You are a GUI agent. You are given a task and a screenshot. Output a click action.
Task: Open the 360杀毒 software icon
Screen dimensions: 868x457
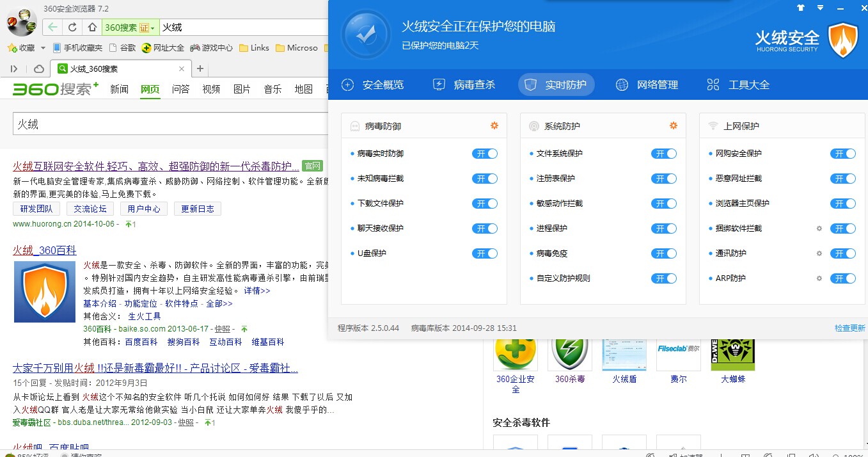tap(569, 353)
